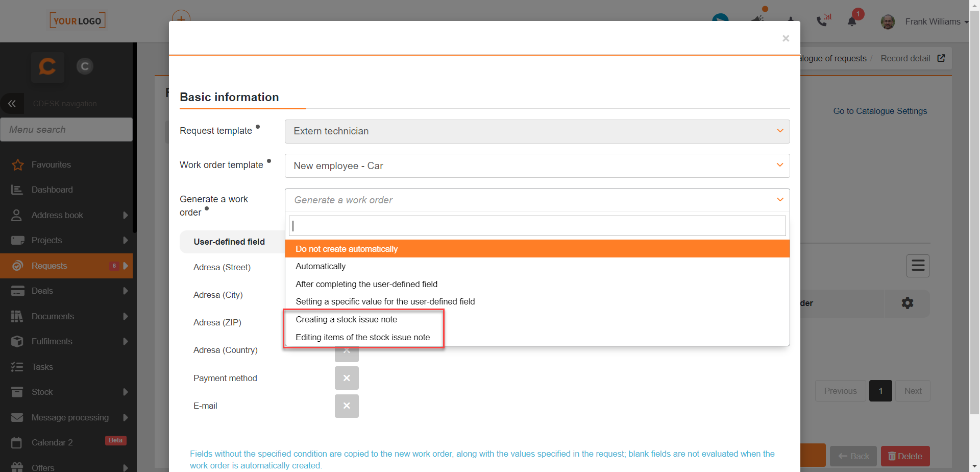Select Editing items of stock issue note
The width and height of the screenshot is (980, 472).
[x=537, y=337]
